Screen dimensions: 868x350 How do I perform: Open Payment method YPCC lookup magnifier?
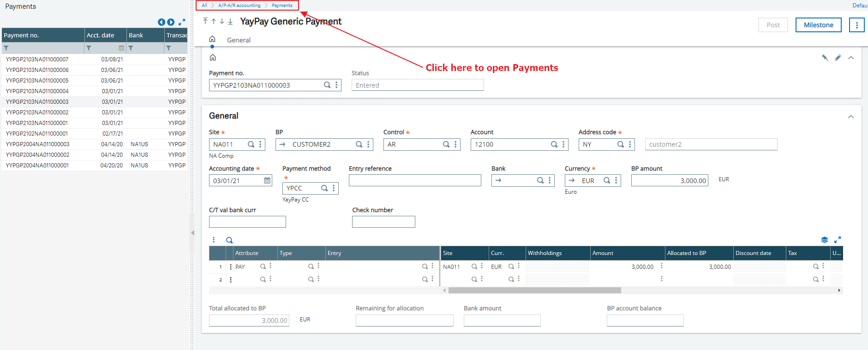click(x=324, y=188)
